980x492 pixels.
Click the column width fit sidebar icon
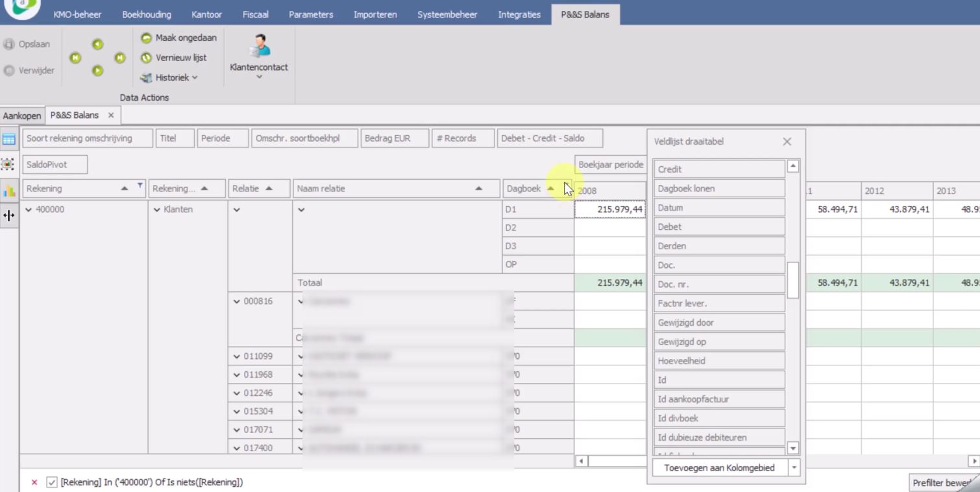click(9, 216)
